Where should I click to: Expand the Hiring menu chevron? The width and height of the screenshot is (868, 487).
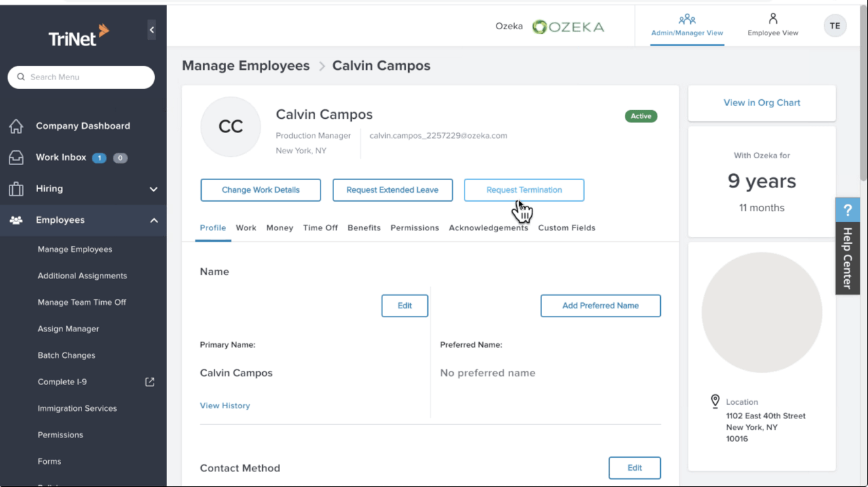153,190
